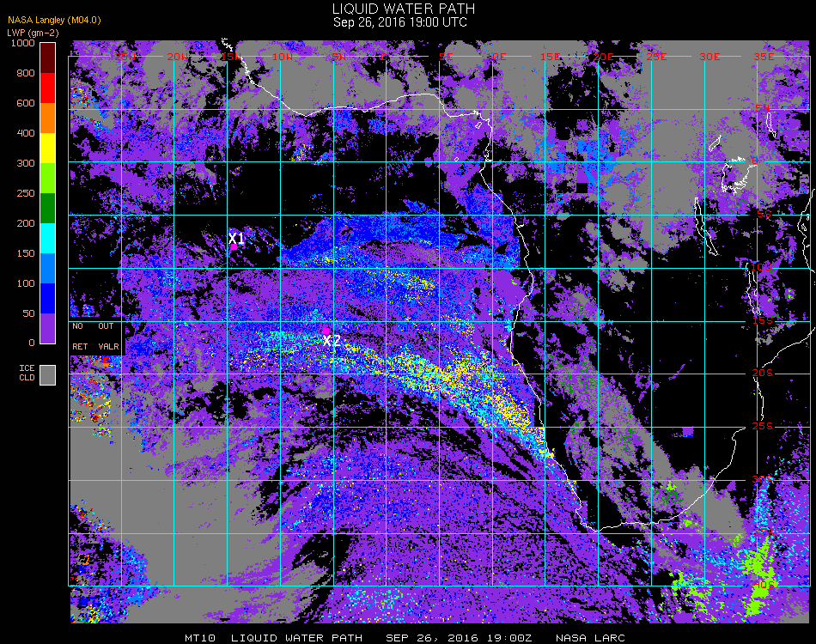Click the "35E" longitude label
This screenshot has height=644, width=816.
764,57
